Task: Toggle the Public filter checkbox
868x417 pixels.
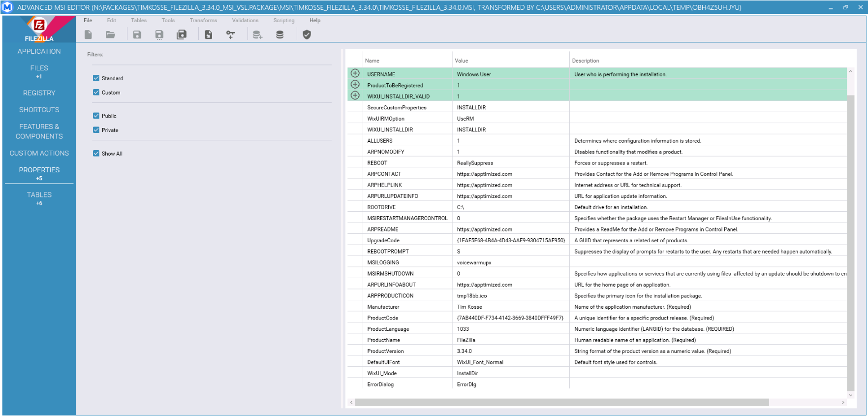Action: tap(96, 116)
